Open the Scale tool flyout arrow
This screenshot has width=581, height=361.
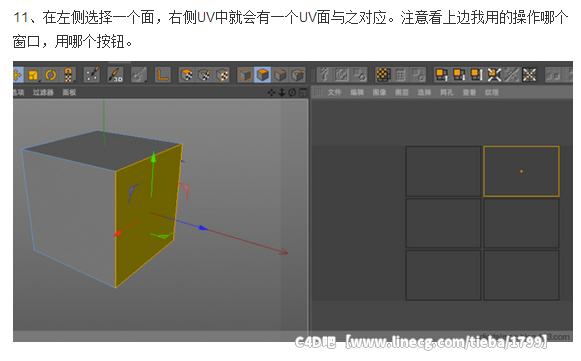click(x=40, y=81)
